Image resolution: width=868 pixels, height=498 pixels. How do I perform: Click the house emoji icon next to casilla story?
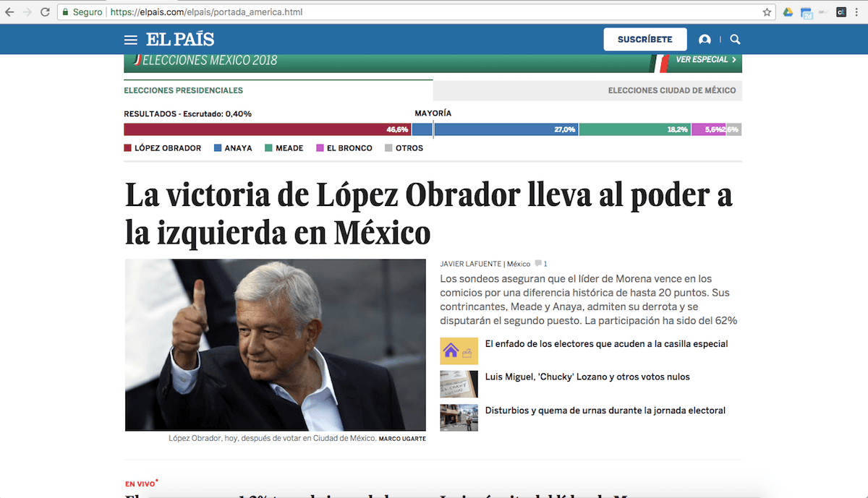point(459,350)
